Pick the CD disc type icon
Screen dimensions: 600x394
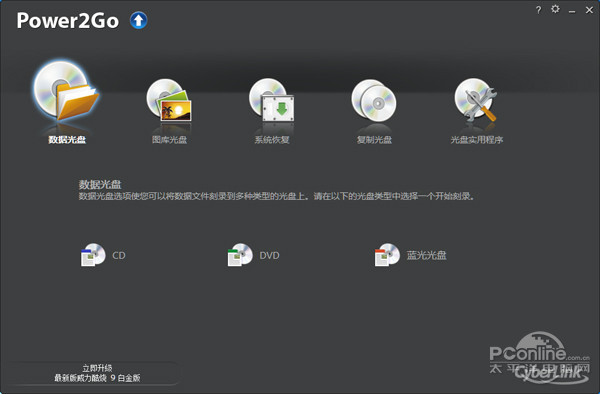pos(93,255)
